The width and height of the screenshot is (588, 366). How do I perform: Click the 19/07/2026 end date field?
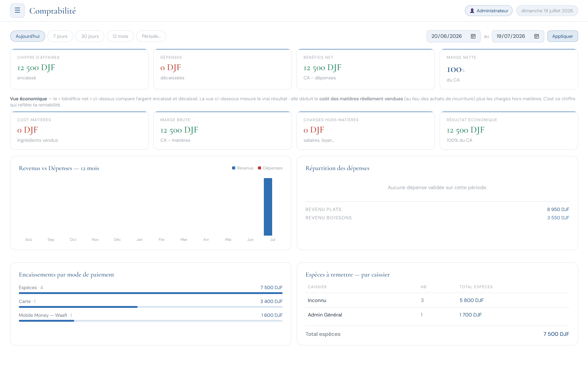pos(518,36)
